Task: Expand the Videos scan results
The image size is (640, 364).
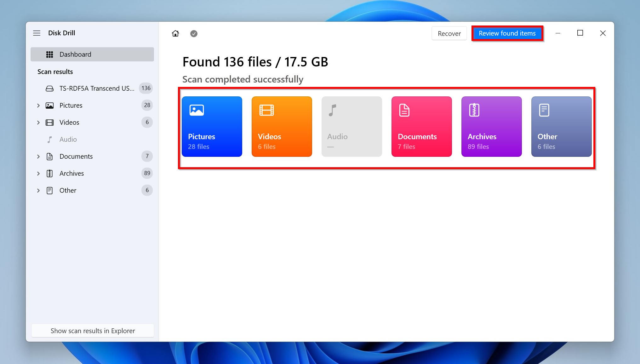Action: pos(39,122)
